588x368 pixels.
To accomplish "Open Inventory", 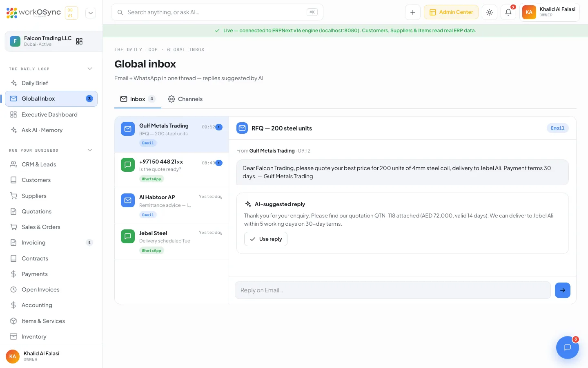I will click(51, 337).
